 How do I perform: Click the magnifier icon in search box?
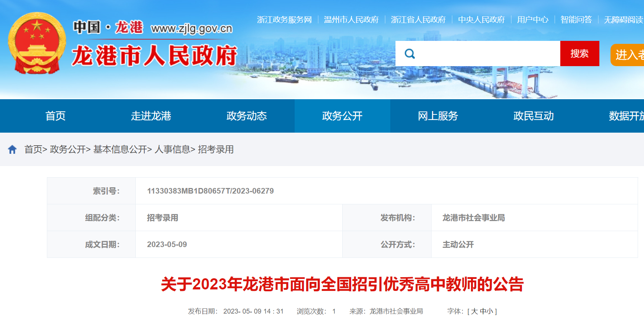click(x=410, y=54)
